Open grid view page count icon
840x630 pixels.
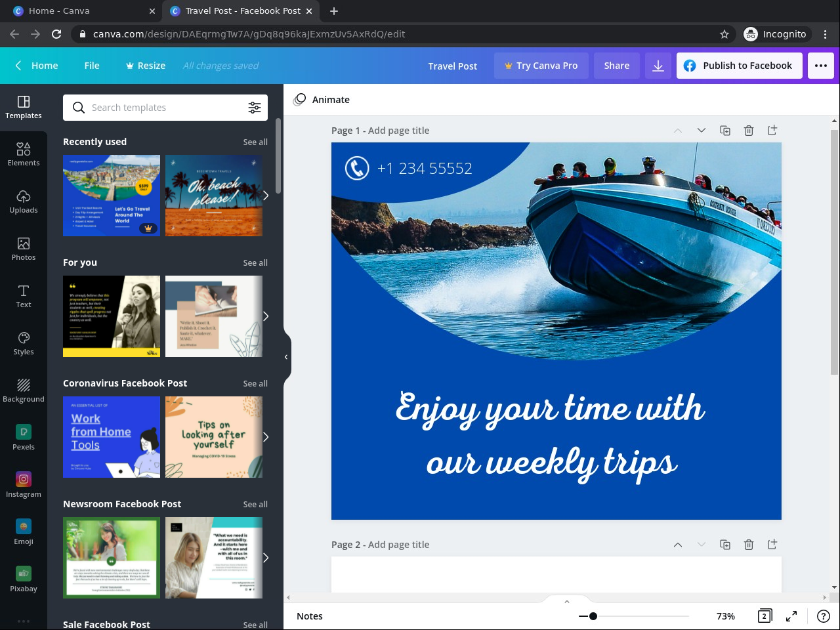764,616
